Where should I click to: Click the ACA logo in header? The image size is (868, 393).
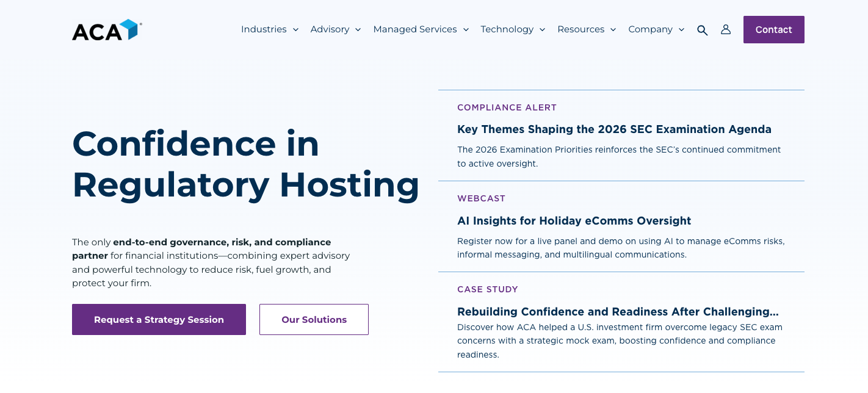107,30
